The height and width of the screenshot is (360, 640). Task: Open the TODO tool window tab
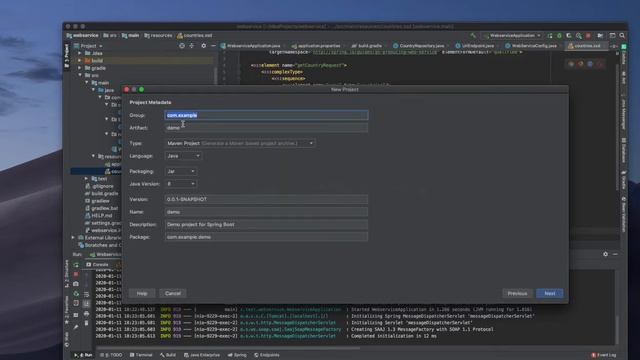click(x=111, y=355)
